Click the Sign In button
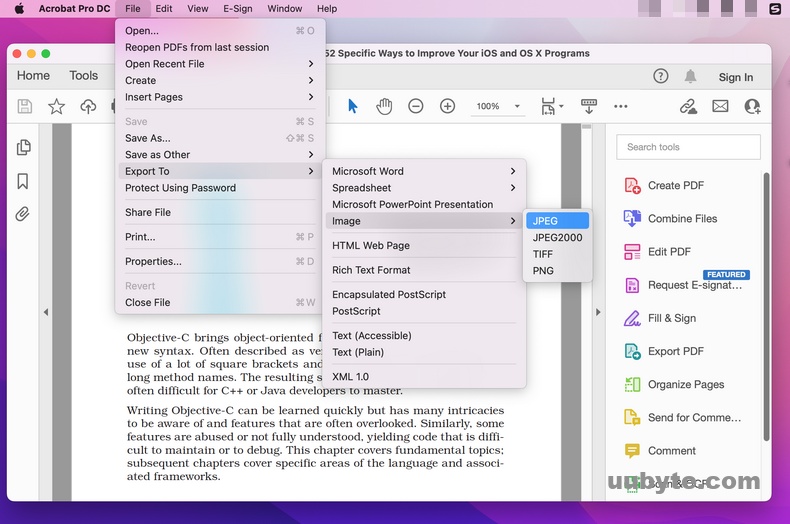790x524 pixels. (736, 77)
